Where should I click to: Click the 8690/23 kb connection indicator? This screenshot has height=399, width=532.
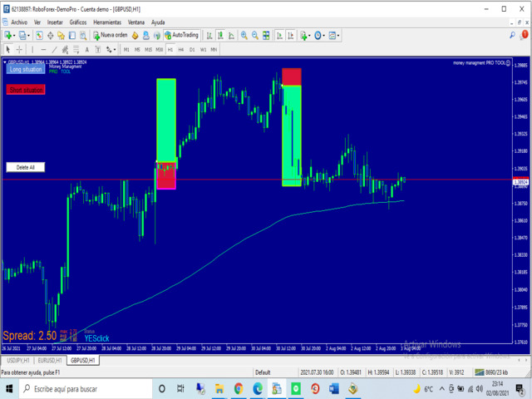492,372
